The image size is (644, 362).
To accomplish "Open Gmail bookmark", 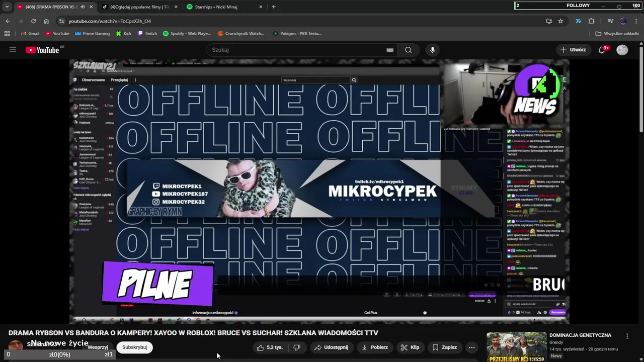I will click(x=30, y=34).
